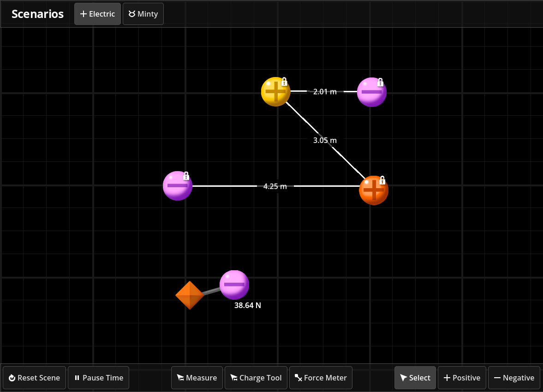This screenshot has height=392, width=543.
Task: Toggle lock icon on yellow positive charge
Action: coord(284,82)
